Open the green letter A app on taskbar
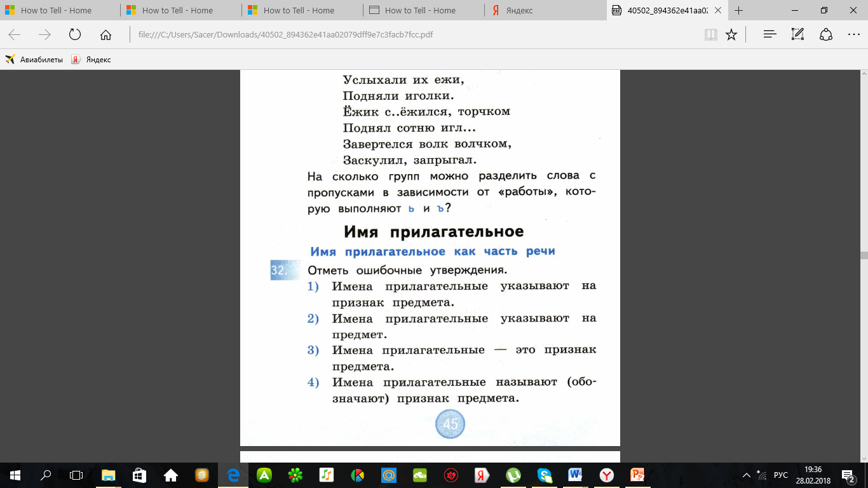 point(264,475)
